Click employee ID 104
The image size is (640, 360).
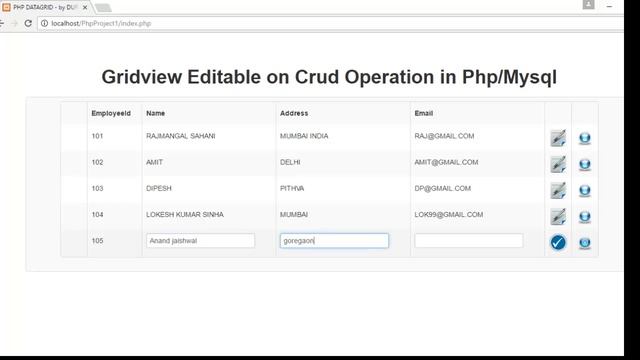pyautogui.click(x=97, y=214)
